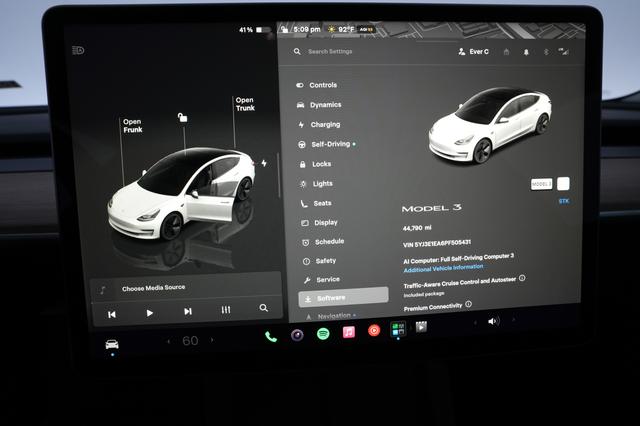Tap the 44,790 mi odometer reading
Screen dimensions: 640x426
[417, 228]
